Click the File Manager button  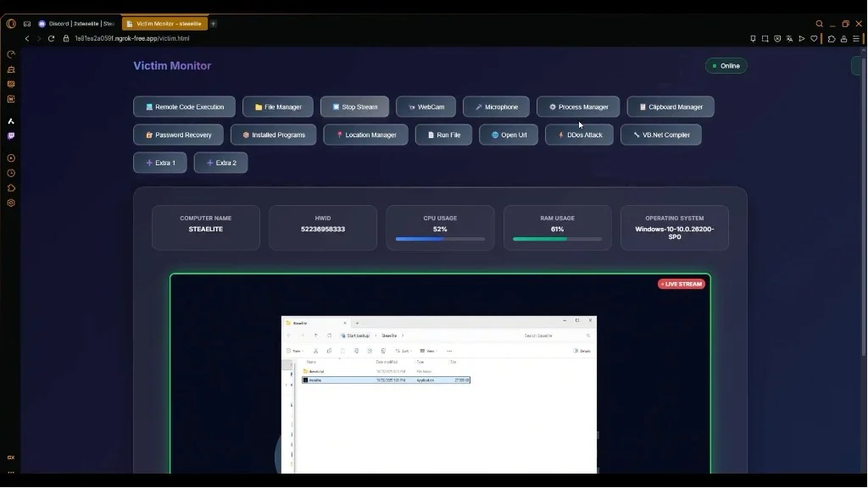pyautogui.click(x=278, y=107)
